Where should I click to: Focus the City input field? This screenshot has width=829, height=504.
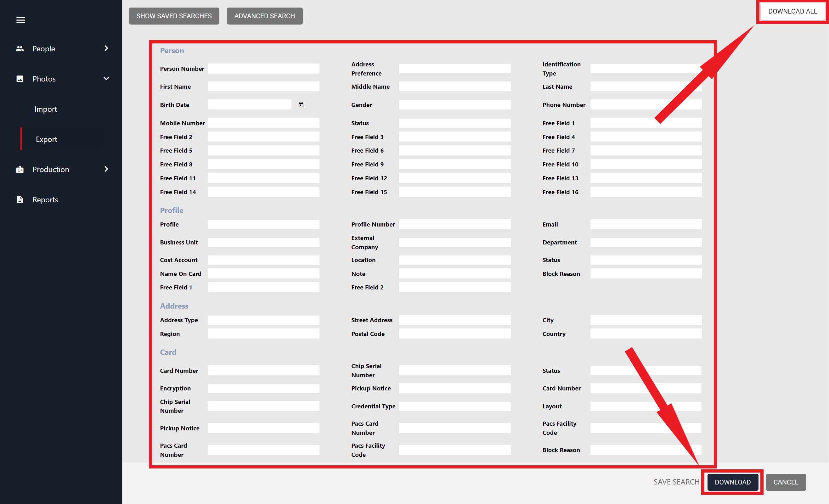(x=646, y=320)
